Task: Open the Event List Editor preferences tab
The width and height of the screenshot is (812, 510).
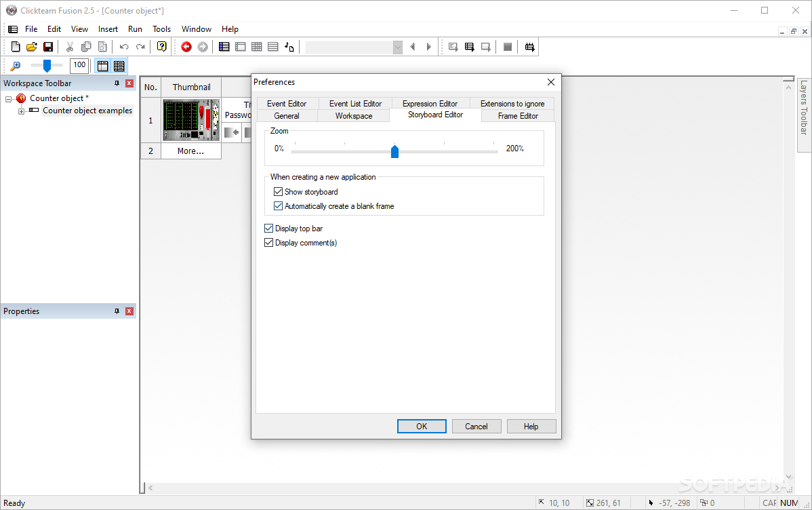Action: [x=355, y=104]
